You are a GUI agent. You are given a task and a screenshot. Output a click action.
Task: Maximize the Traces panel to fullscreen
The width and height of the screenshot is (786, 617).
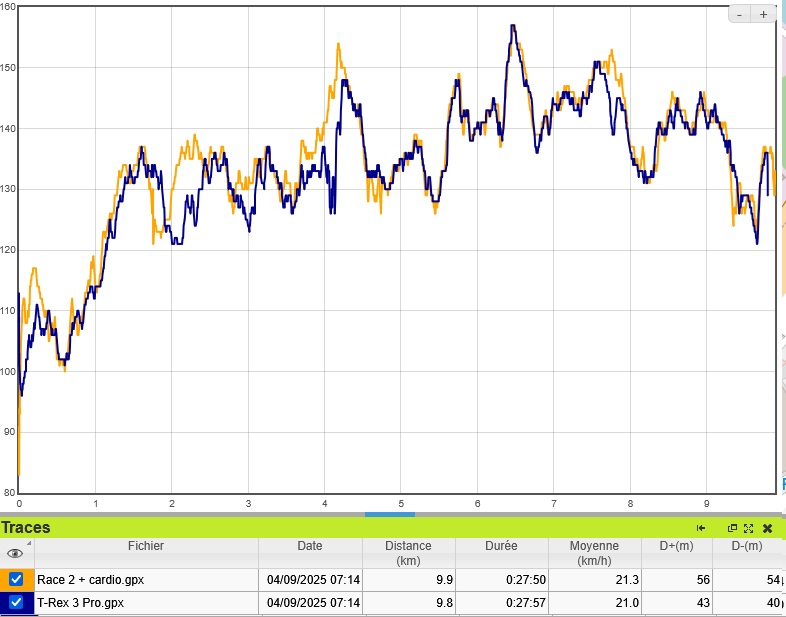tap(748, 528)
